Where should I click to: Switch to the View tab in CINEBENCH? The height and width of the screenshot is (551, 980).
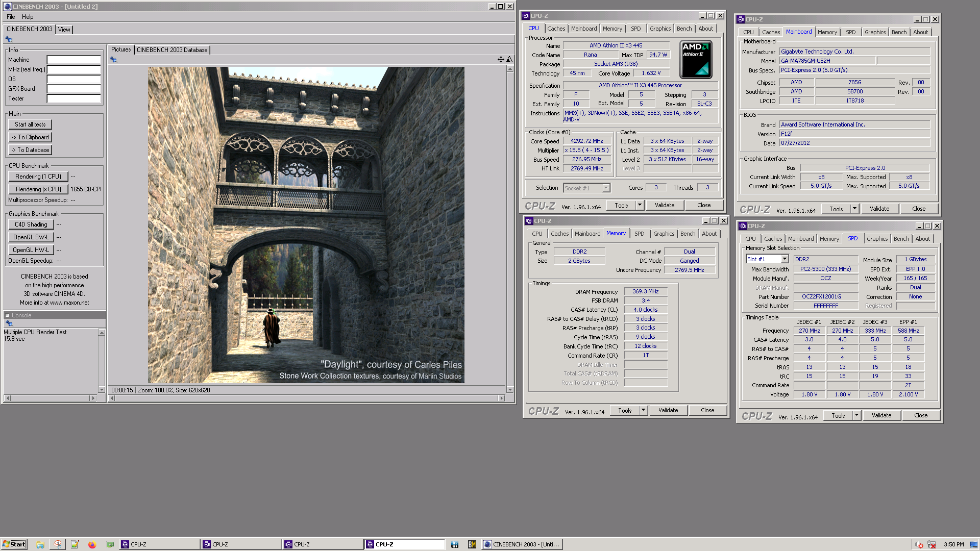pos(64,30)
